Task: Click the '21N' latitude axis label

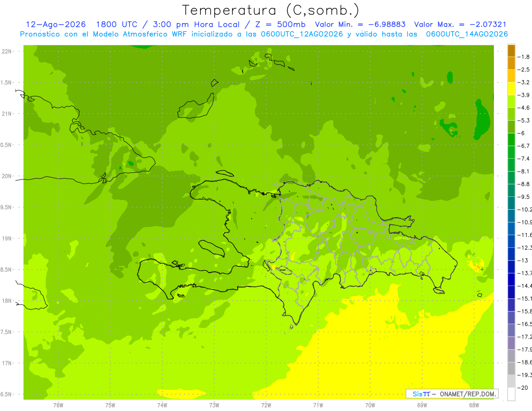Action: click(8, 114)
